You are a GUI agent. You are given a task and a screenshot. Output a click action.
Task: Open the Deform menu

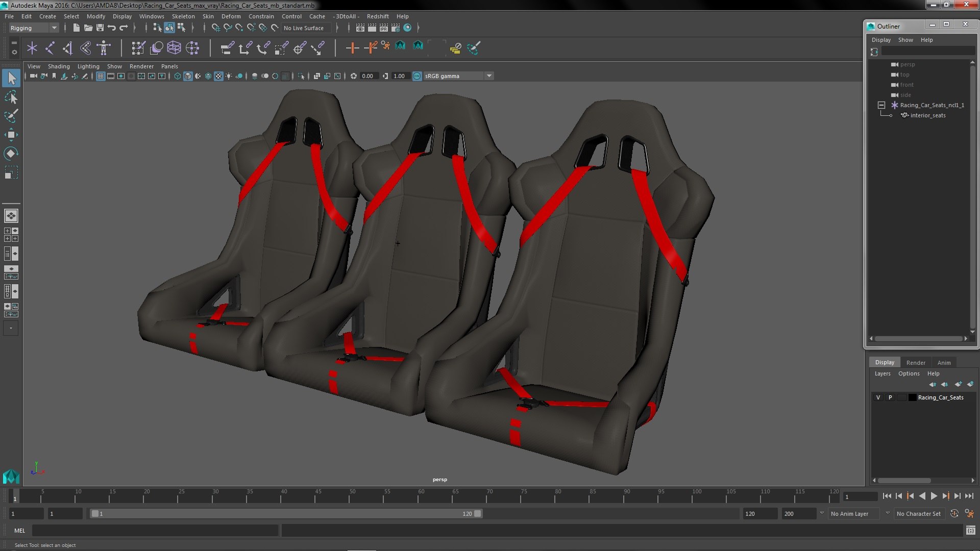231,16
